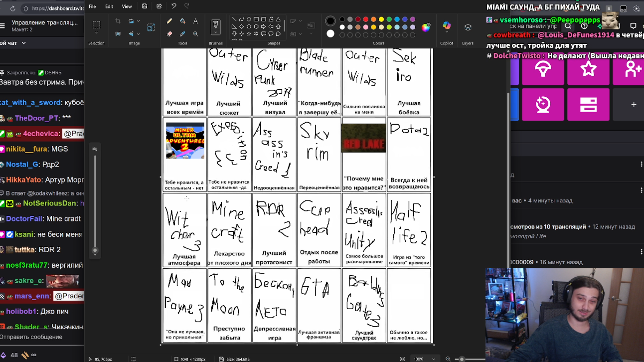Click the Crop tool in Image group
Image resolution: width=644 pixels, height=362 pixels.
click(118, 21)
